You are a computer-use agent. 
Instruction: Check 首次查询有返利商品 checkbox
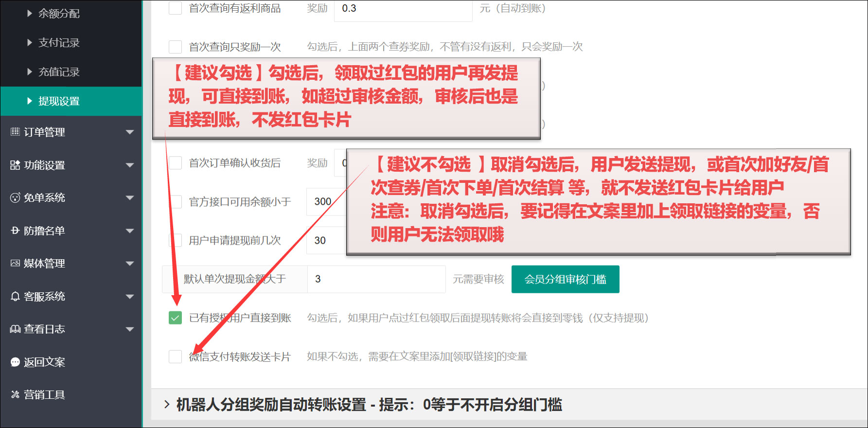(175, 8)
